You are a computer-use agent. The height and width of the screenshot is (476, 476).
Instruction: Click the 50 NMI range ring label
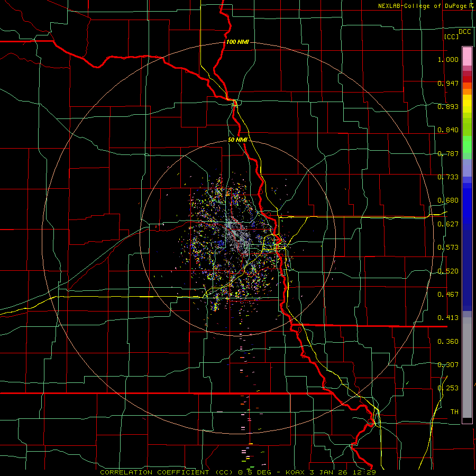237,140
